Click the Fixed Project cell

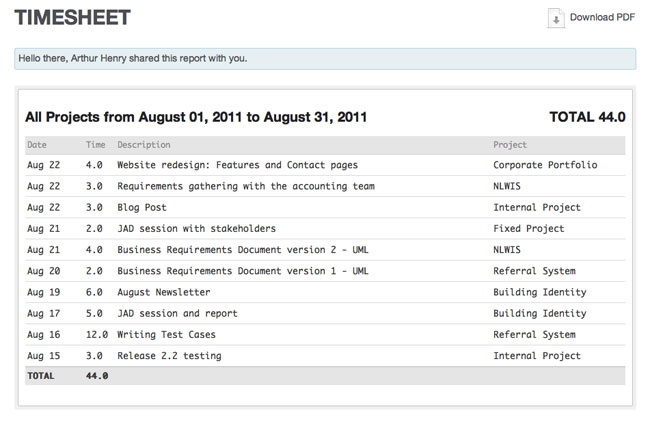tap(529, 228)
